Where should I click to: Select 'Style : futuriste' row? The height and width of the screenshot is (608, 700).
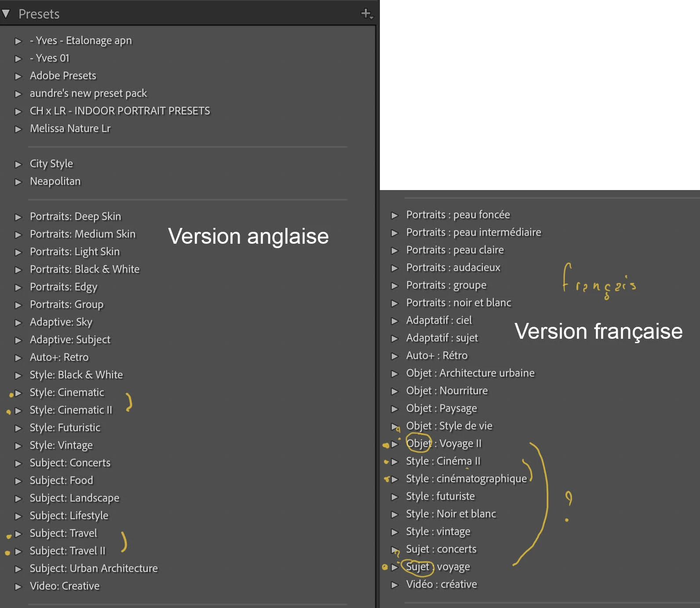pyautogui.click(x=441, y=496)
